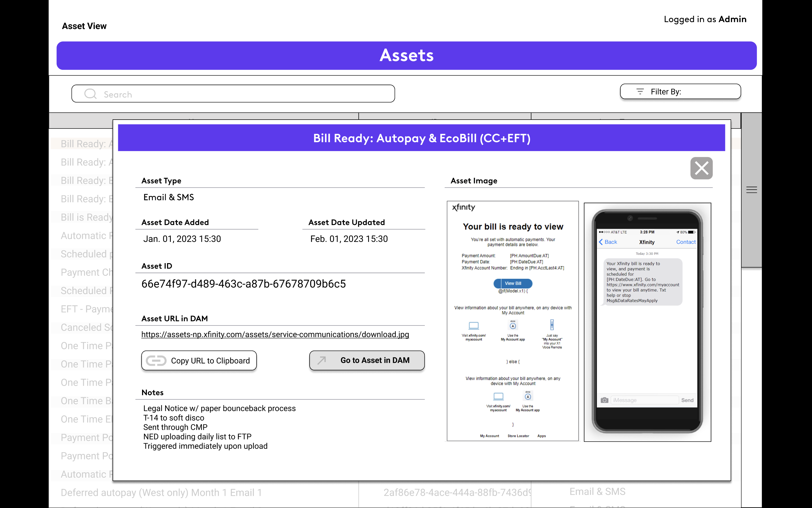This screenshot has height=508, width=812.
Task: Click the 'Legal Notice w/ paper bounceback process' note
Action: (219, 408)
